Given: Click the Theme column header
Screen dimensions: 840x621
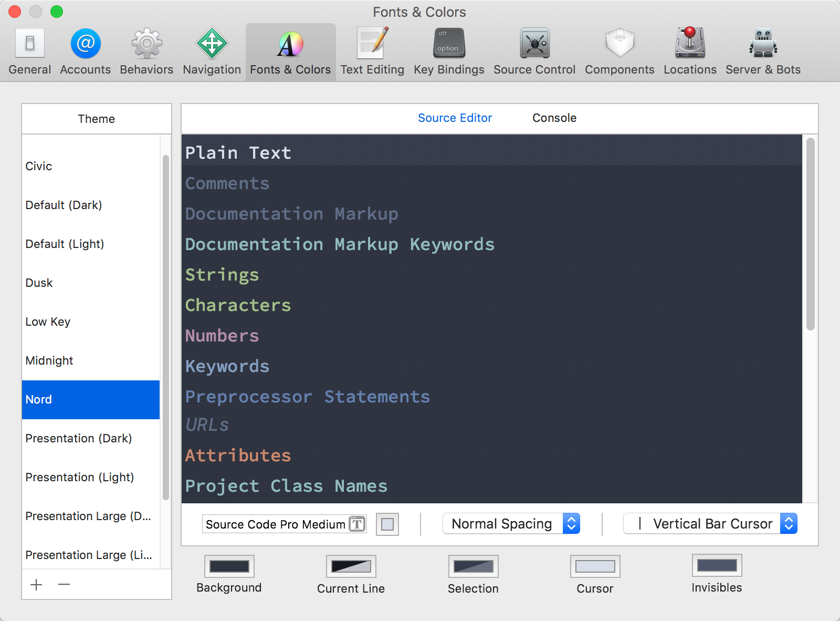Looking at the screenshot, I should click(97, 119).
